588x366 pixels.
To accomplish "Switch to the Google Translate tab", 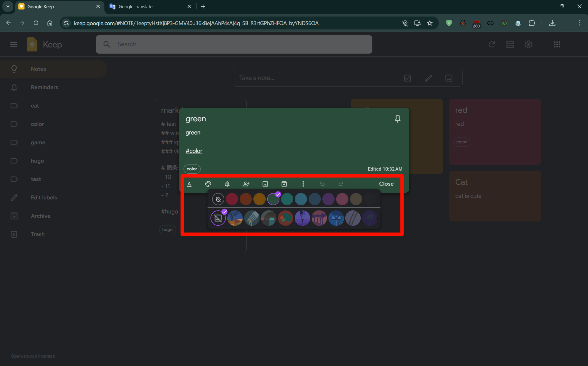I will tap(150, 6).
